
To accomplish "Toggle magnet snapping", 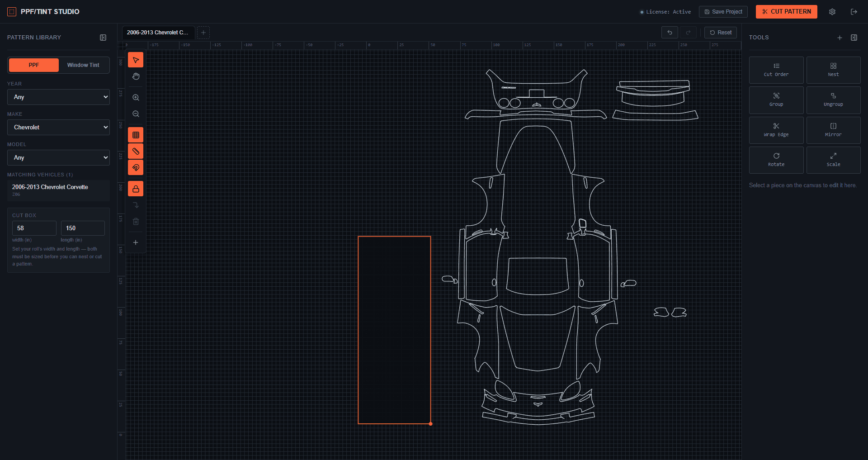I will tap(136, 168).
